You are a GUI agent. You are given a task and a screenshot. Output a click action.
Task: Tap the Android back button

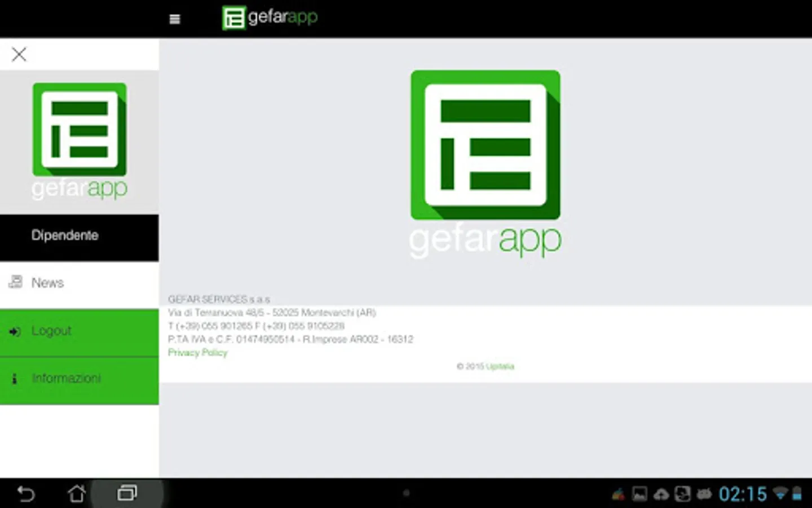click(25, 494)
